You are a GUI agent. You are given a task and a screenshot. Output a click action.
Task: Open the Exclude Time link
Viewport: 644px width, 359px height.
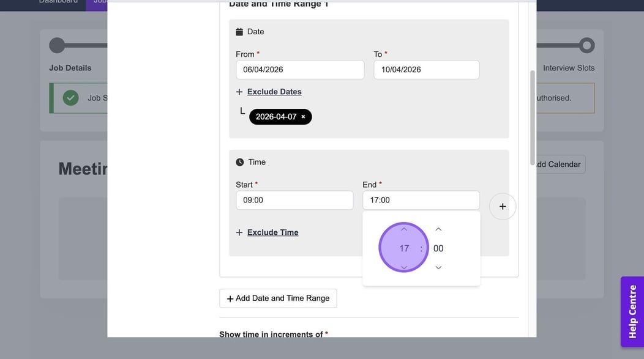pyautogui.click(x=273, y=232)
